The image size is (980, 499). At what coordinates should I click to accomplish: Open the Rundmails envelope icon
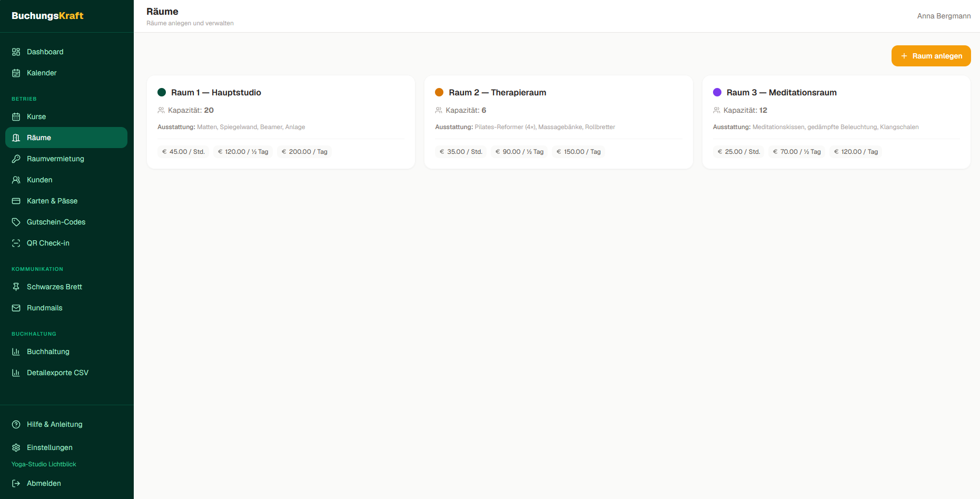(16, 308)
